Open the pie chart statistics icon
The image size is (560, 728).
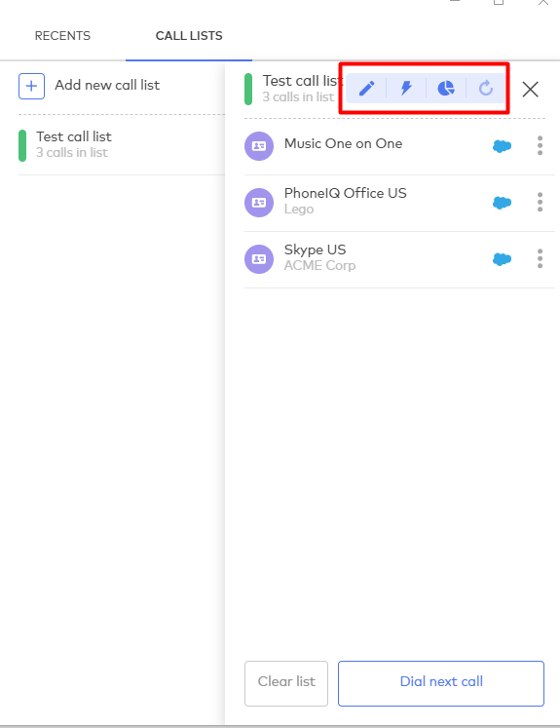coord(446,88)
